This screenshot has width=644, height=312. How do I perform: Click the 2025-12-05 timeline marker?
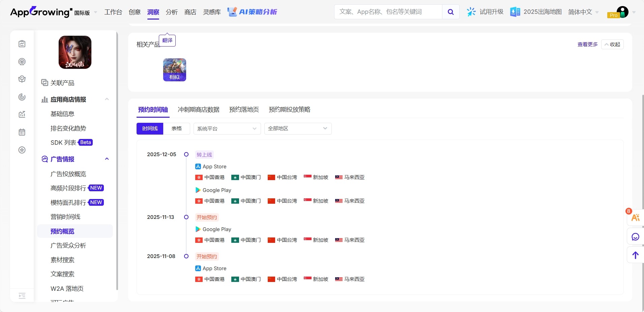pyautogui.click(x=186, y=154)
